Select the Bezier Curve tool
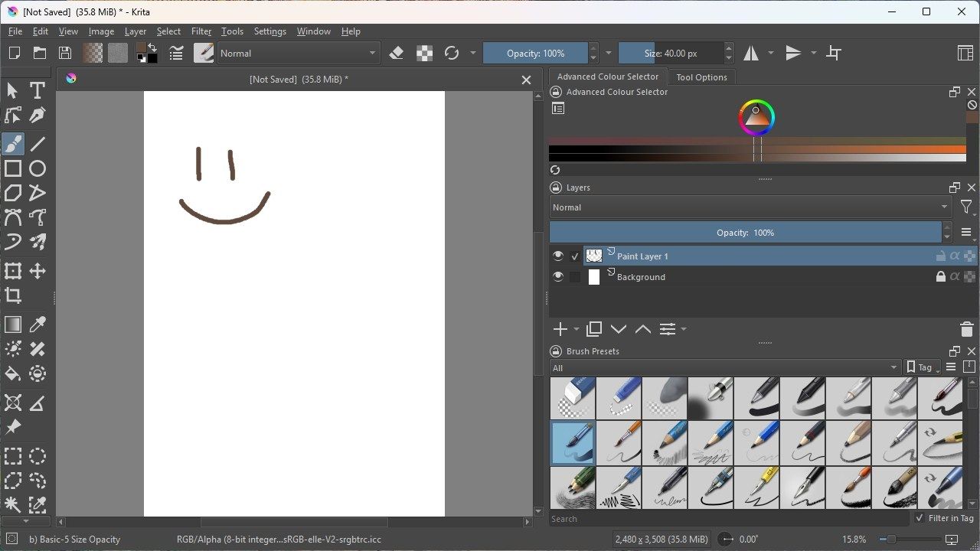The image size is (980, 551). [13, 217]
